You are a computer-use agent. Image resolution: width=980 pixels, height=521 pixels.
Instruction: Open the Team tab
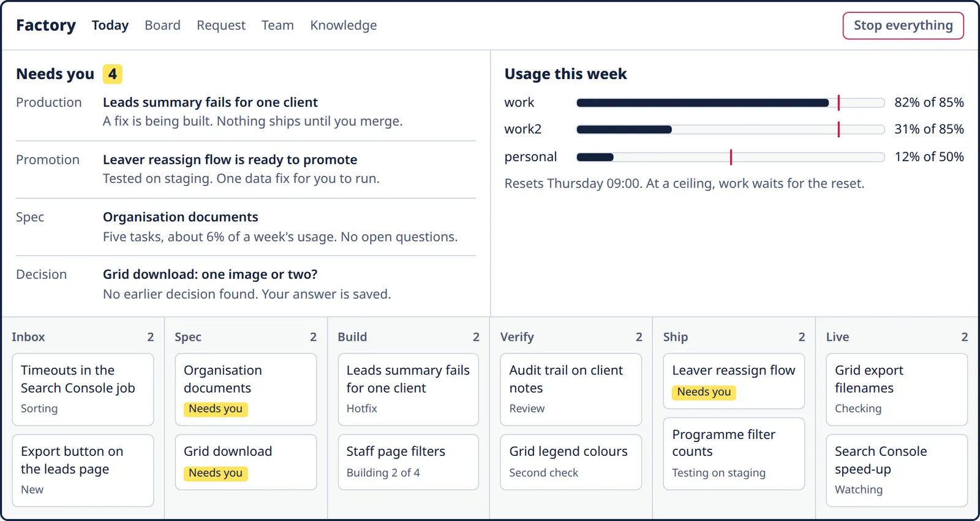click(x=277, y=25)
